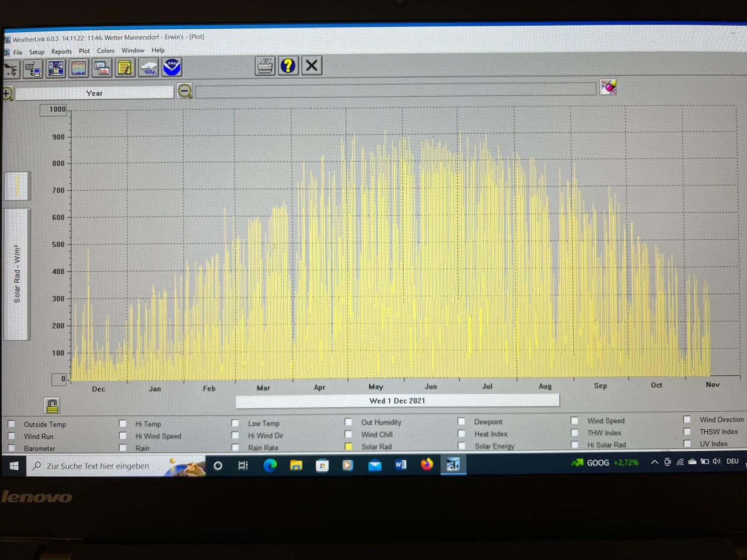Open the Bulletin window icon

[x=56, y=69]
